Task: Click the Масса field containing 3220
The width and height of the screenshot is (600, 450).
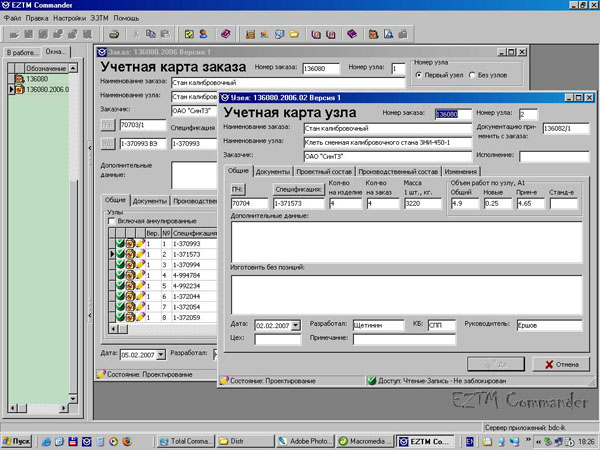Action: point(422,204)
